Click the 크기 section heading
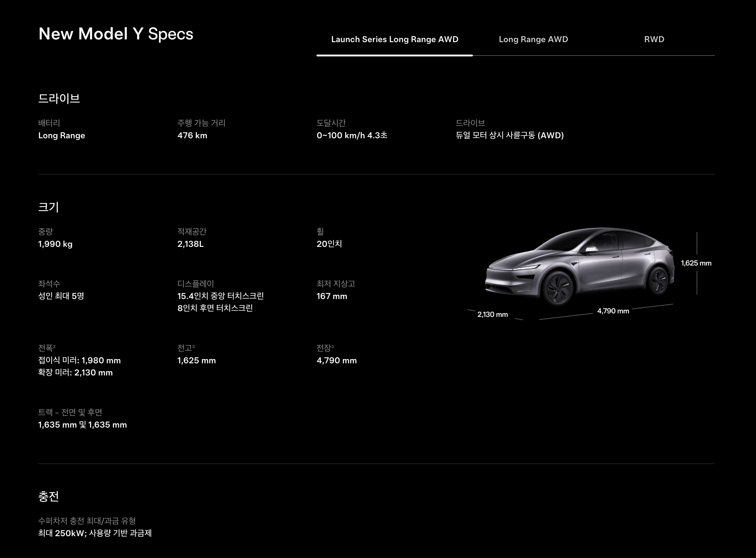The width and height of the screenshot is (756, 558). (x=49, y=207)
